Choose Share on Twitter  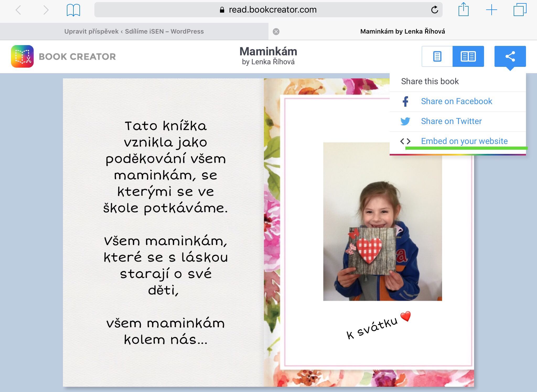point(458,121)
